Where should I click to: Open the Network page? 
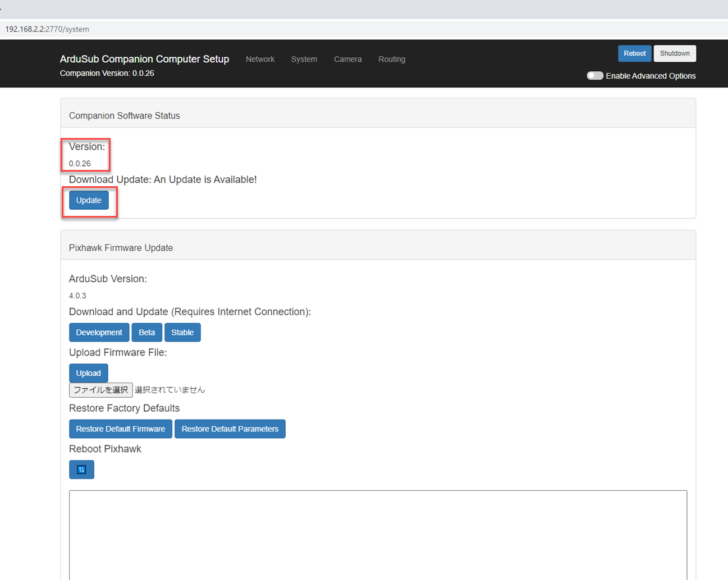(x=260, y=59)
